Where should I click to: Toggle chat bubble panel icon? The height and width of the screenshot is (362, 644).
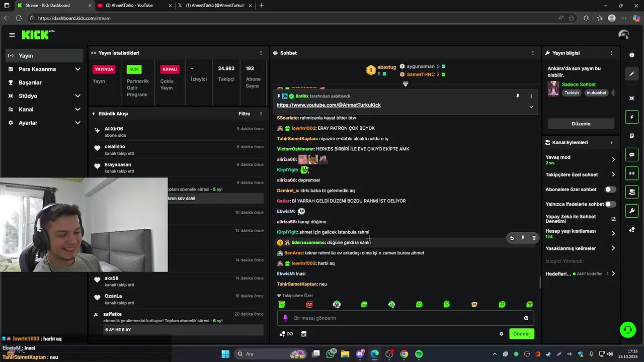[x=632, y=154]
